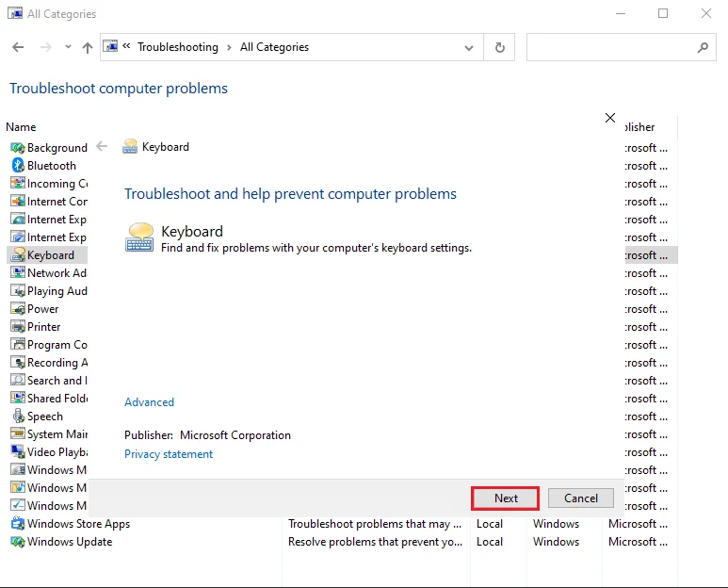The width and height of the screenshot is (728, 588).
Task: Select the System Maintenance icon
Action: (x=18, y=433)
